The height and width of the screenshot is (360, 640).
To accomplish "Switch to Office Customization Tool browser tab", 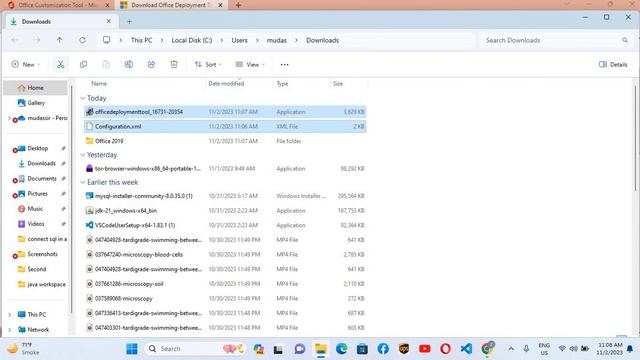I will click(58, 5).
